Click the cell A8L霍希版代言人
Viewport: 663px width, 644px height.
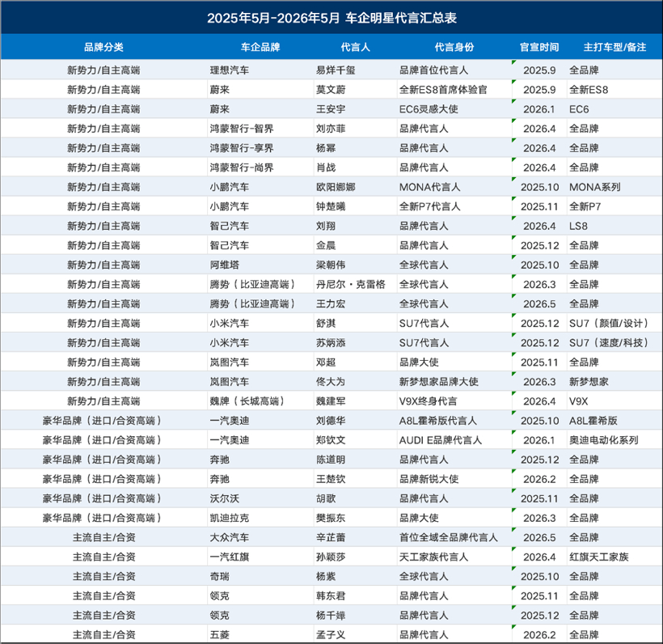click(x=438, y=421)
